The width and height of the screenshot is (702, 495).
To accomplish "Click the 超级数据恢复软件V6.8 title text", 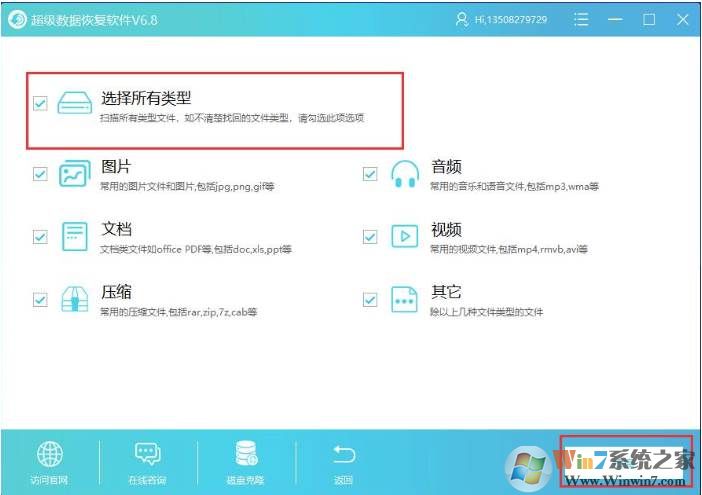I will tap(94, 20).
